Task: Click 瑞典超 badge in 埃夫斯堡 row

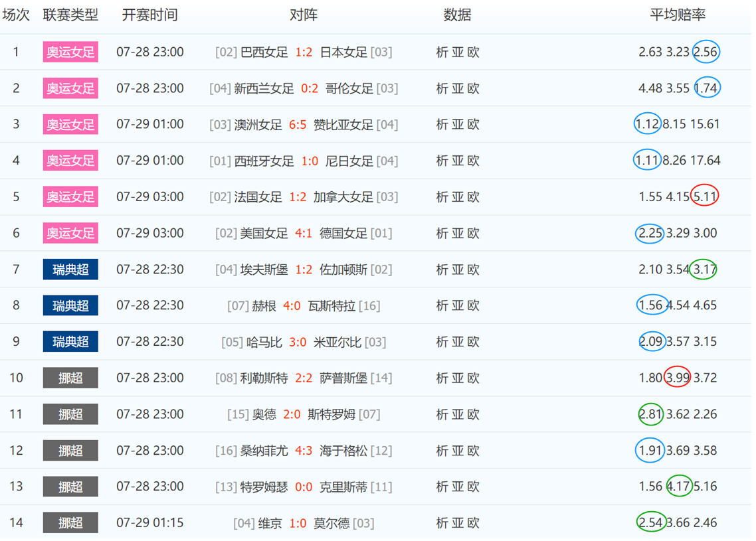Action: coord(70,270)
